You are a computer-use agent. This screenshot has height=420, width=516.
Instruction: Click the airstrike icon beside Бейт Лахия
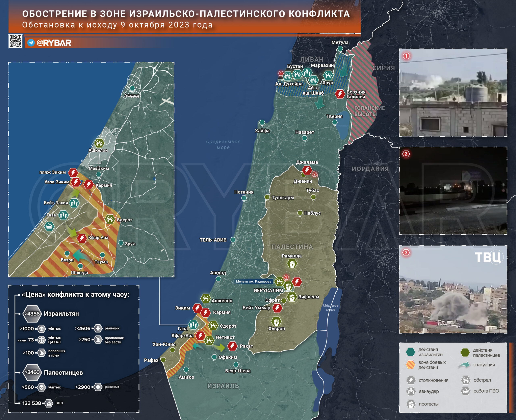coord(74,203)
